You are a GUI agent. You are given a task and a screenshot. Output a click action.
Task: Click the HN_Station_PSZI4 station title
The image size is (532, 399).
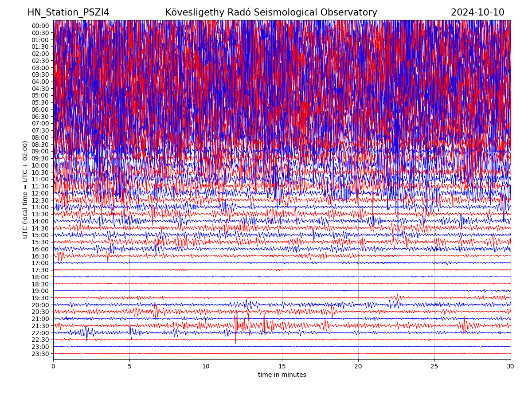(68, 12)
